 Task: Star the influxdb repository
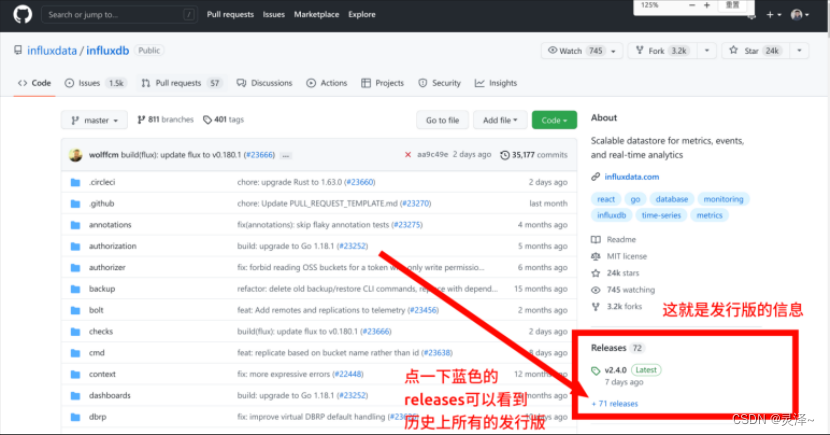tap(755, 51)
